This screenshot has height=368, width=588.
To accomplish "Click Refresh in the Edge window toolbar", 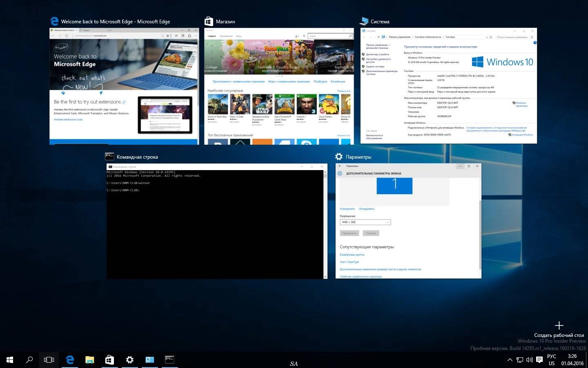I will (67, 36).
